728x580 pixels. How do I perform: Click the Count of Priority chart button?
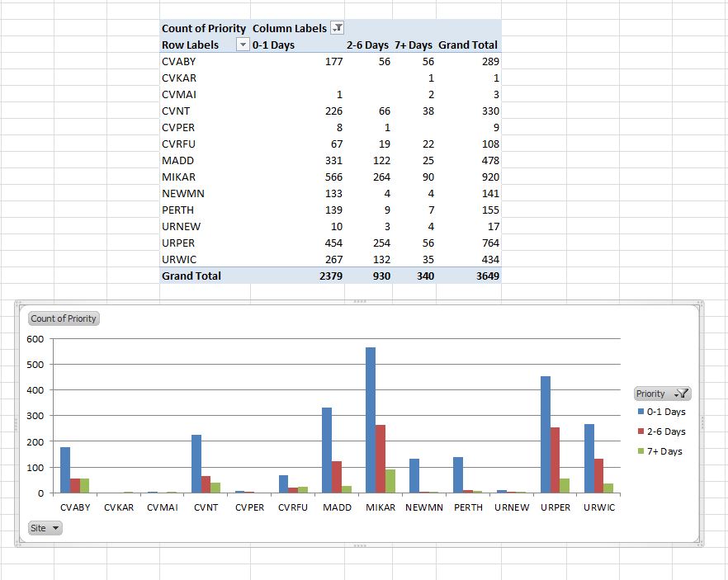(x=64, y=318)
